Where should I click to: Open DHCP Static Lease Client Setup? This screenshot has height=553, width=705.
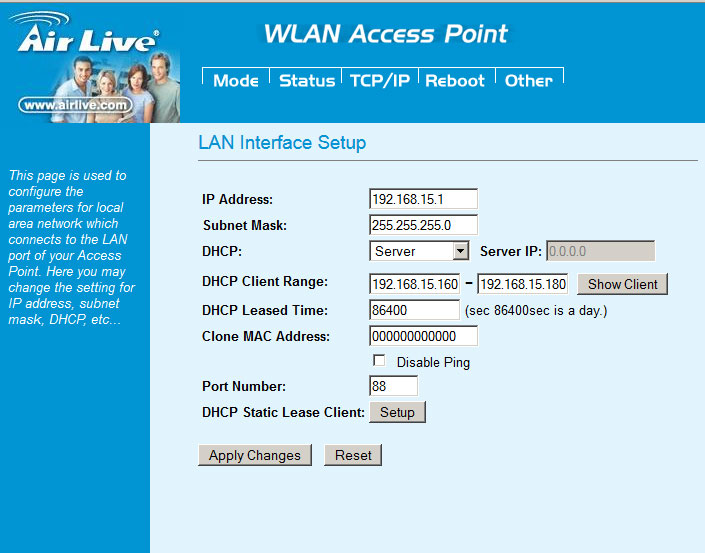pos(397,412)
